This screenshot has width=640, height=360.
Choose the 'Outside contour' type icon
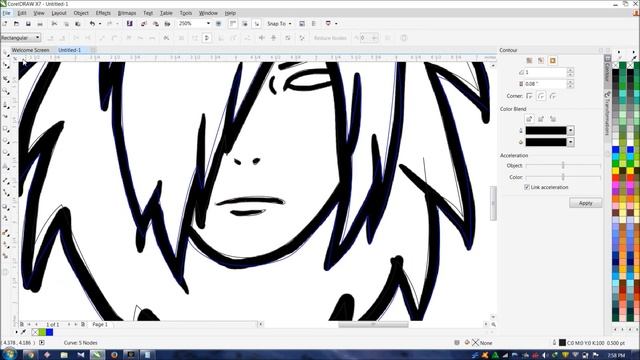click(553, 60)
